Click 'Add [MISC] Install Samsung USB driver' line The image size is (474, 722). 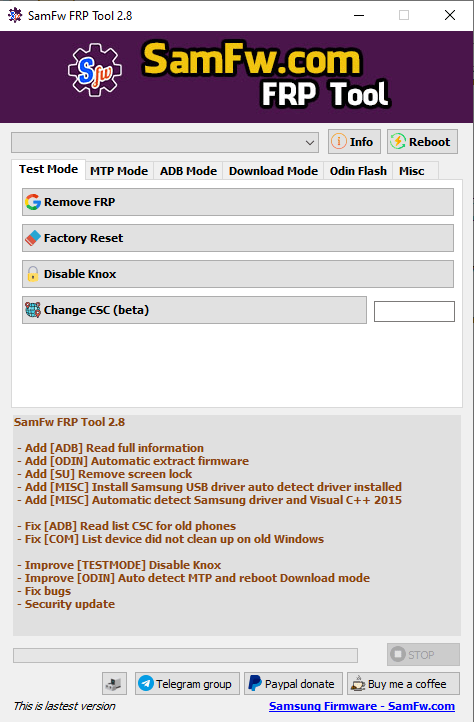pos(210,487)
